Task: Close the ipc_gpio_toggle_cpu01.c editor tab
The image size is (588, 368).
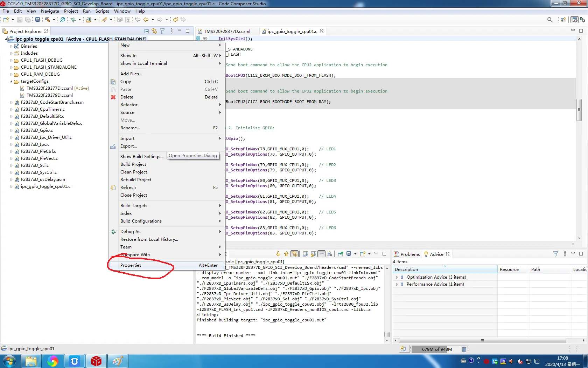Action: [x=322, y=31]
